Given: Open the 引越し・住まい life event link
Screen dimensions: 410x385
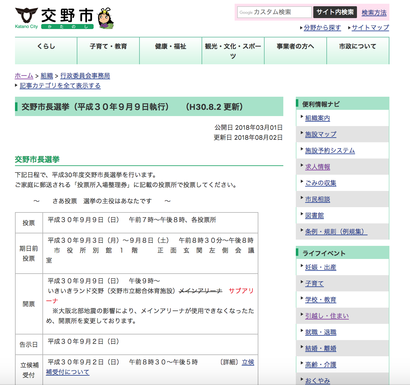Looking at the screenshot, I should pyautogui.click(x=327, y=316).
